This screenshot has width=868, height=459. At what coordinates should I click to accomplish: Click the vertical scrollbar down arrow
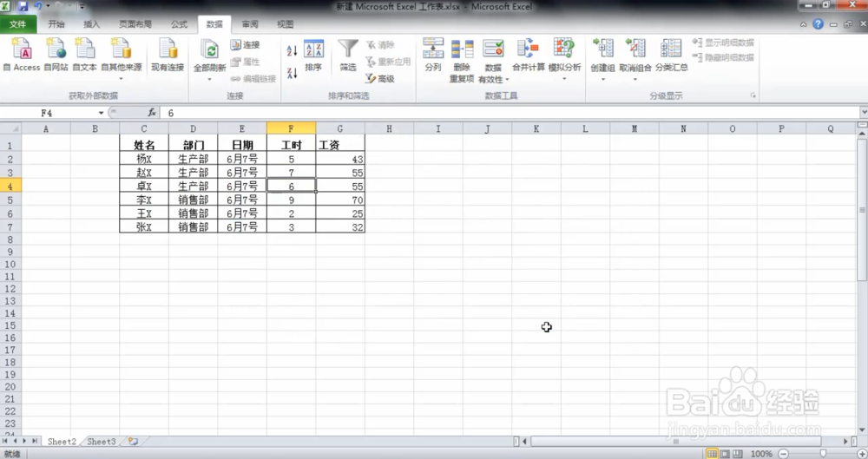[862, 429]
